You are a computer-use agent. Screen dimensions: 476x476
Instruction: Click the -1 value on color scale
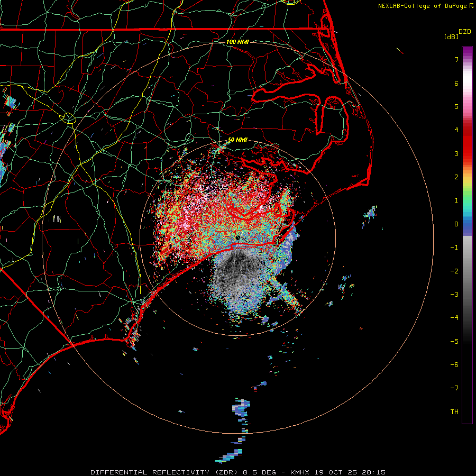(x=454, y=248)
